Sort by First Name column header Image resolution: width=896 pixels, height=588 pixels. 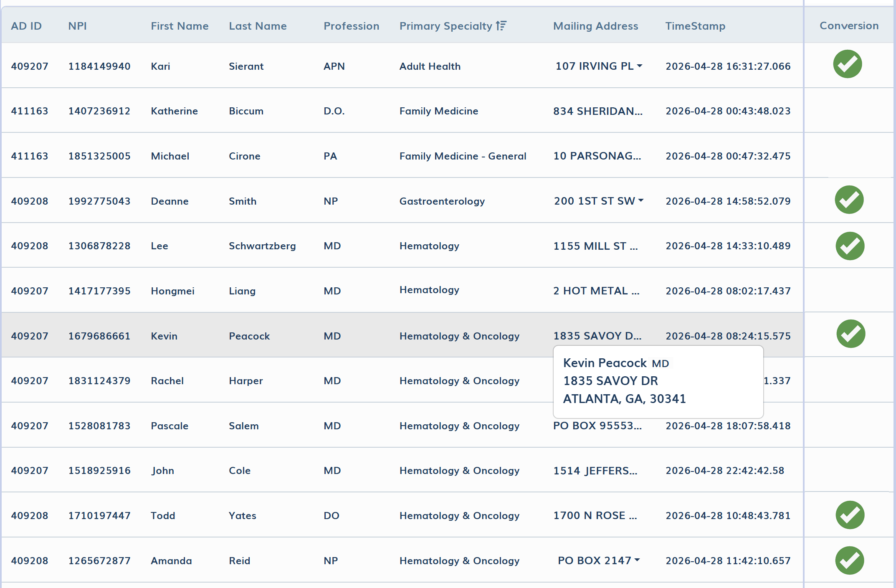point(180,26)
